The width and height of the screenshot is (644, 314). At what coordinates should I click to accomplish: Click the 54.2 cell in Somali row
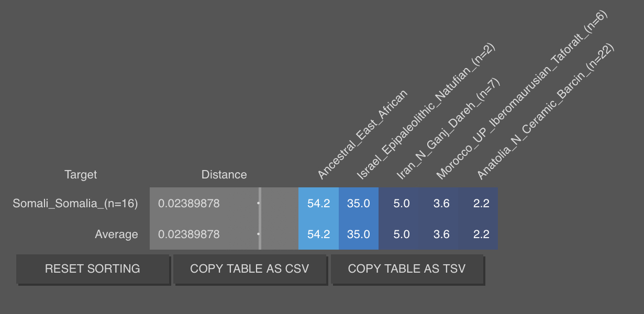[319, 203]
